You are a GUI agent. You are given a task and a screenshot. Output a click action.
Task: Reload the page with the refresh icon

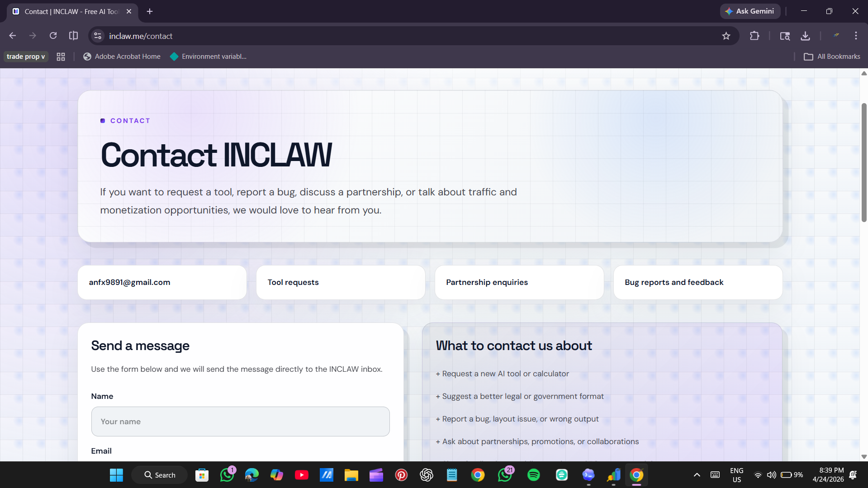(53, 36)
